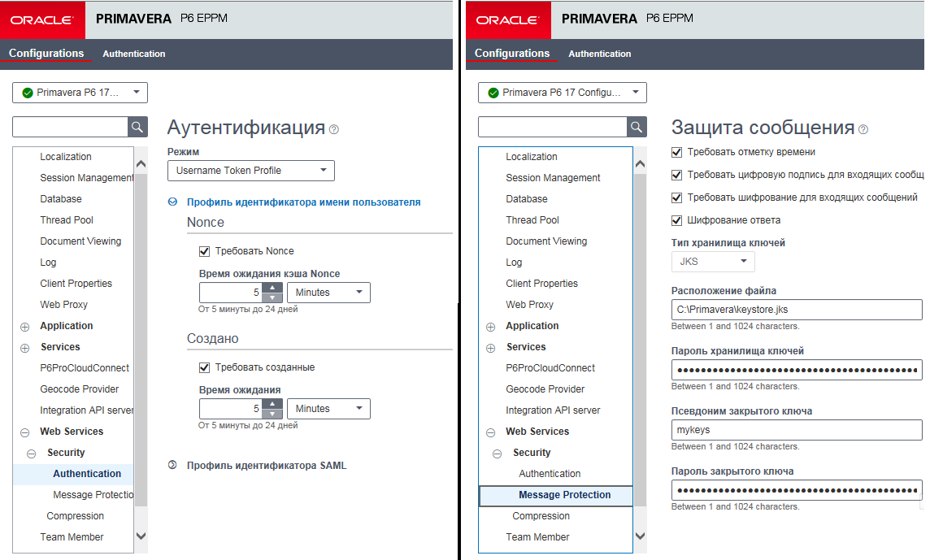
Task: Open Тип хранилища ключей JKS dropdown
Action: (713, 262)
